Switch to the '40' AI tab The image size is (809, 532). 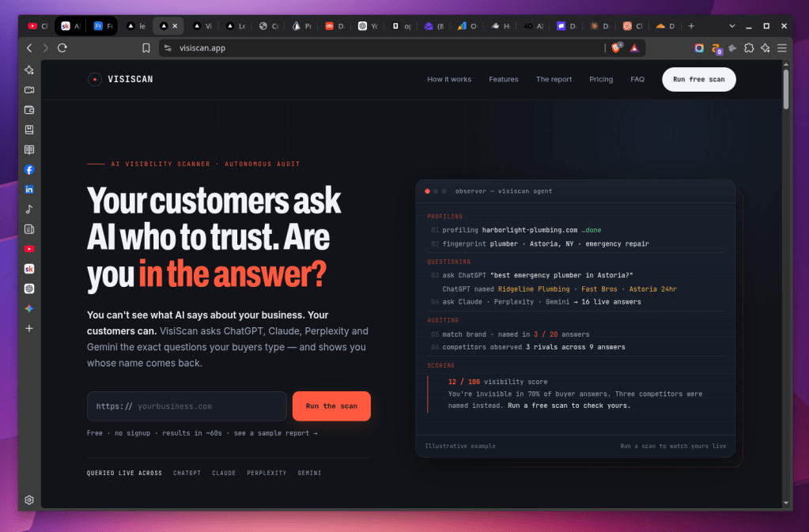tap(533, 26)
